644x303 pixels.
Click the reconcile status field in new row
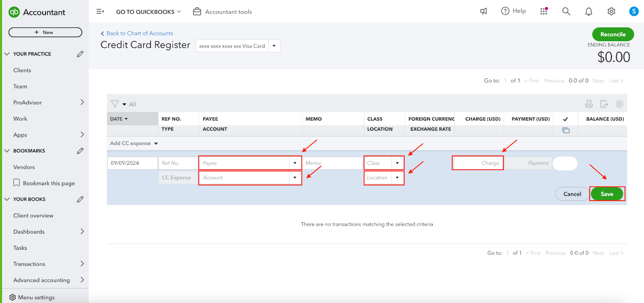coord(565,163)
